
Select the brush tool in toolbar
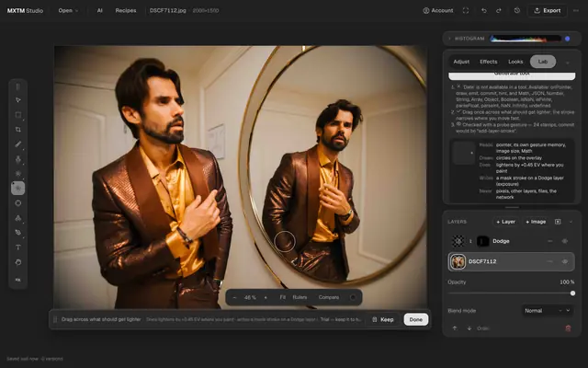click(x=18, y=144)
